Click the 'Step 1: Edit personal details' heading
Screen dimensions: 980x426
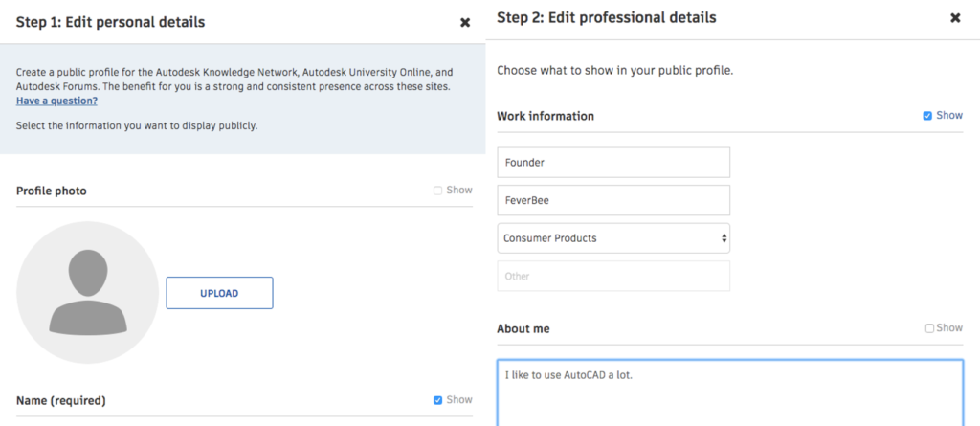[x=110, y=21]
